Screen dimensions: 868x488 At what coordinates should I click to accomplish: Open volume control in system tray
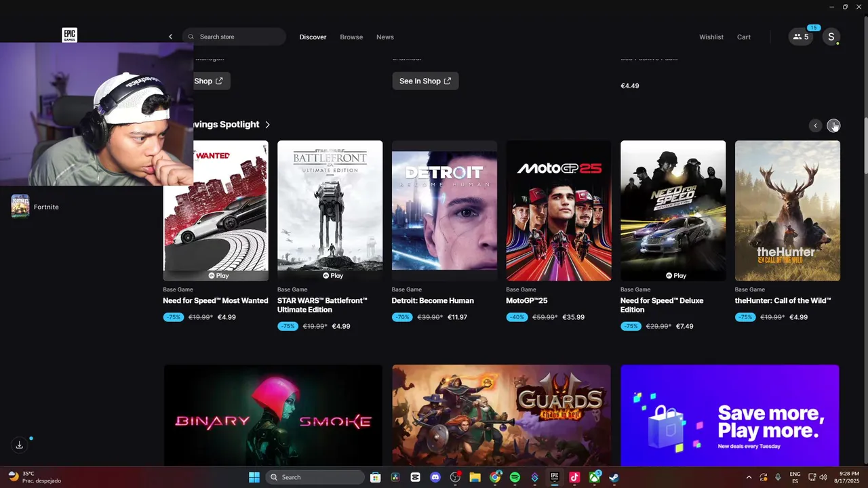[823, 477]
